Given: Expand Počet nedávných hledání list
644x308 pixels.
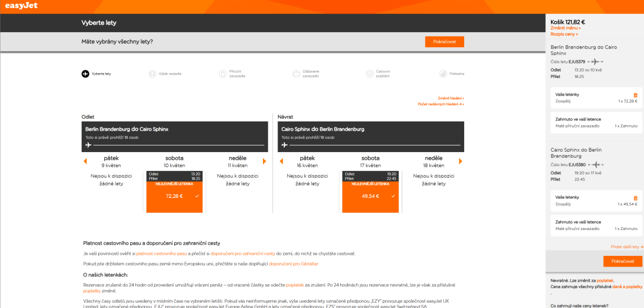Looking at the screenshot, I should (x=441, y=104).
